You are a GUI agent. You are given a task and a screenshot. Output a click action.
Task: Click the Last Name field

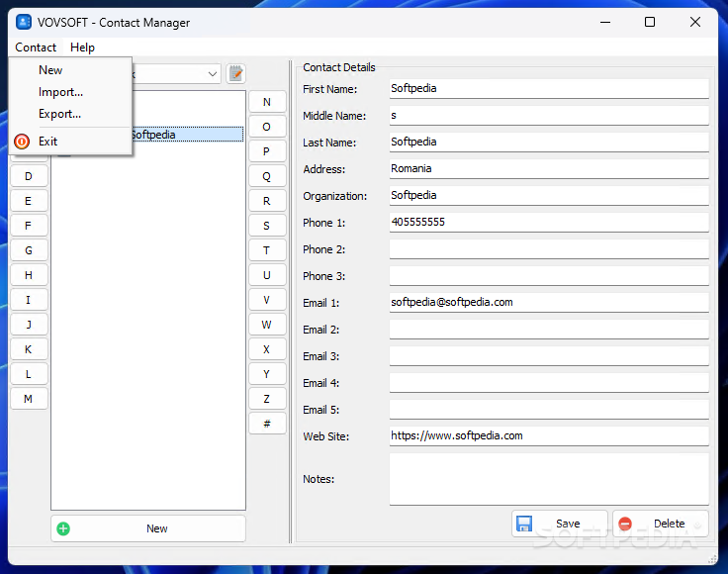[x=549, y=142]
